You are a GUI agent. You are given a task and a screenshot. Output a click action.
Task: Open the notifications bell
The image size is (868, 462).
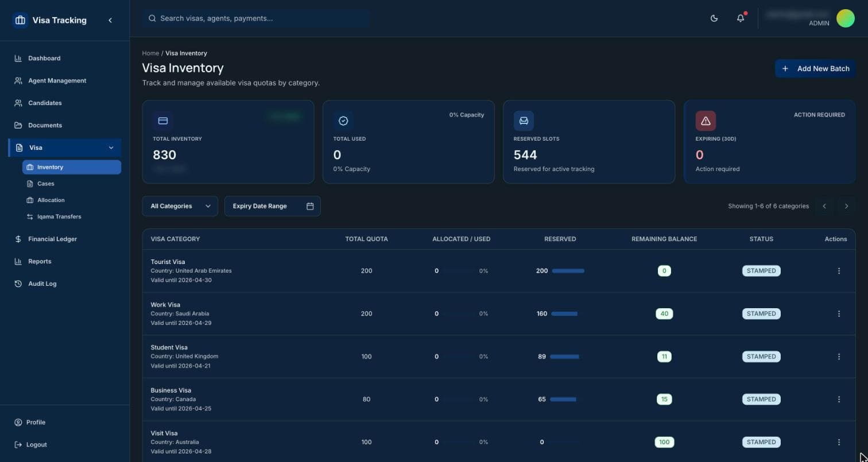pyautogui.click(x=741, y=18)
